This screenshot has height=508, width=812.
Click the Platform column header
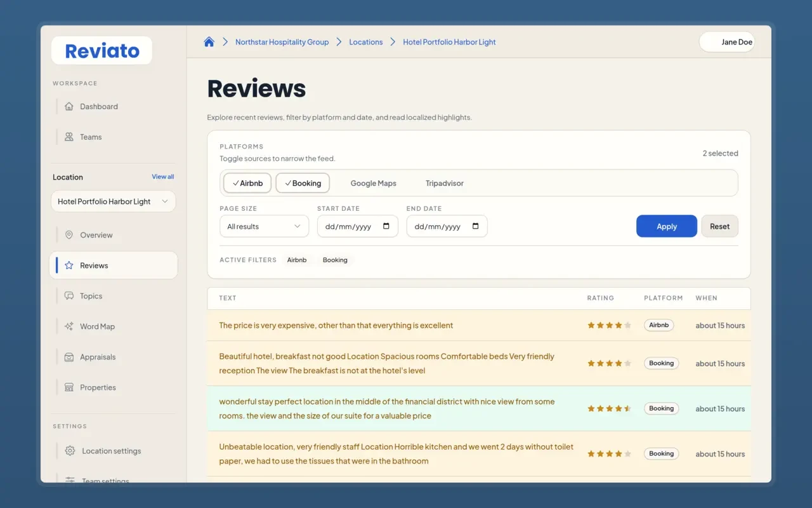663,298
